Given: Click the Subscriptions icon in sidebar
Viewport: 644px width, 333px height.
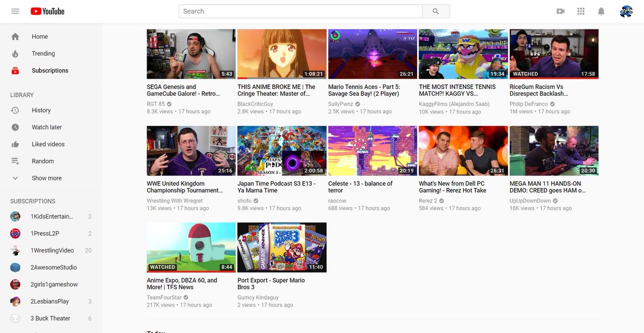Looking at the screenshot, I should pyautogui.click(x=15, y=70).
